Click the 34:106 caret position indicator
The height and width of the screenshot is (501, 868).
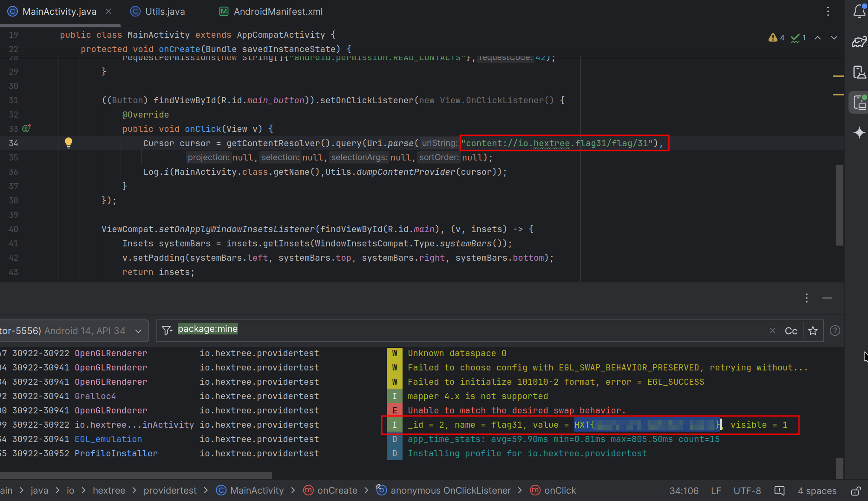(x=684, y=491)
